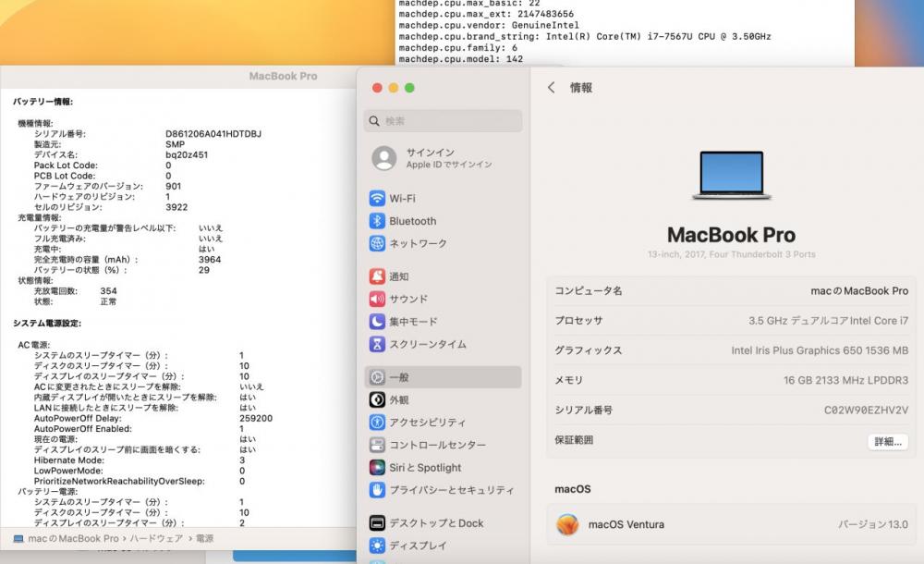924x564 pixels.
Task: Select 一般 (General) in the sidebar
Action: [443, 377]
